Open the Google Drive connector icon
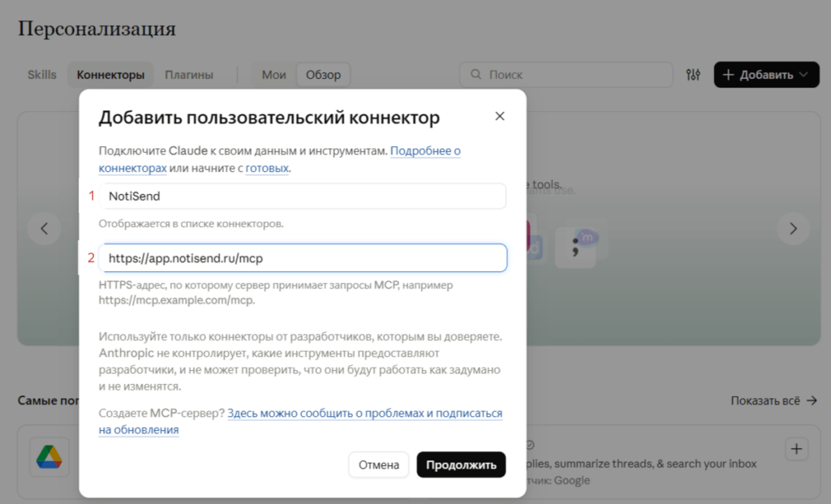The image size is (831, 504). 50,457
